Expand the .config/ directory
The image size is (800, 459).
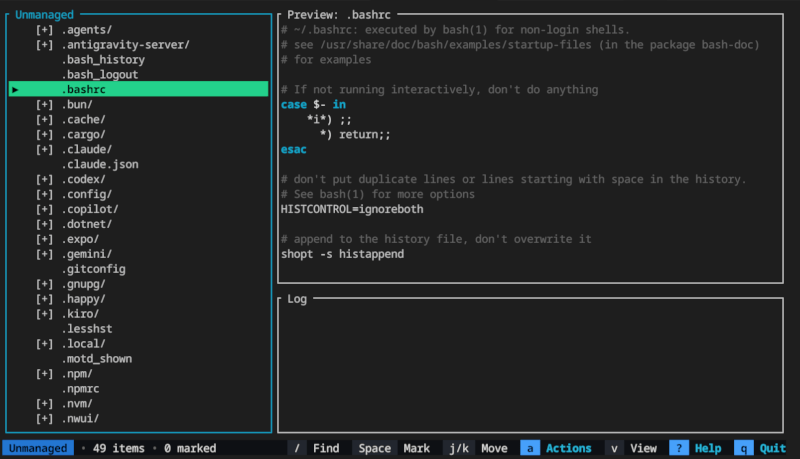(44, 194)
